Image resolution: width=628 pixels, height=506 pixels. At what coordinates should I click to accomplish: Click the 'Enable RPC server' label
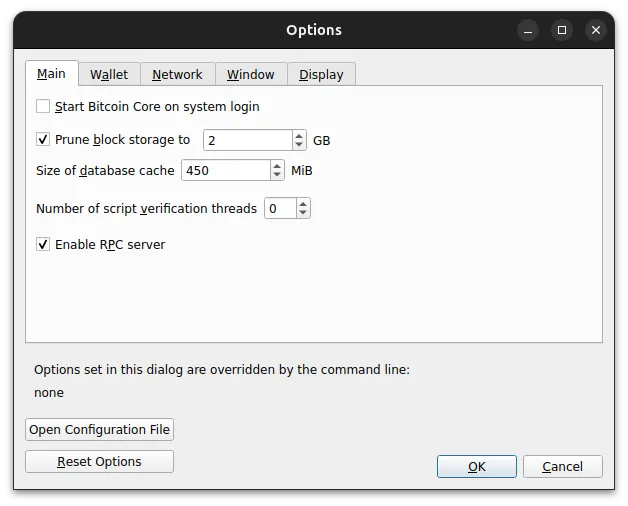coord(110,244)
